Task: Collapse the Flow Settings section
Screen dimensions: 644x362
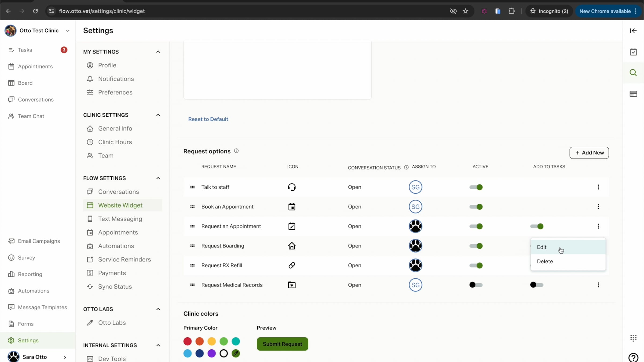Action: tap(158, 178)
